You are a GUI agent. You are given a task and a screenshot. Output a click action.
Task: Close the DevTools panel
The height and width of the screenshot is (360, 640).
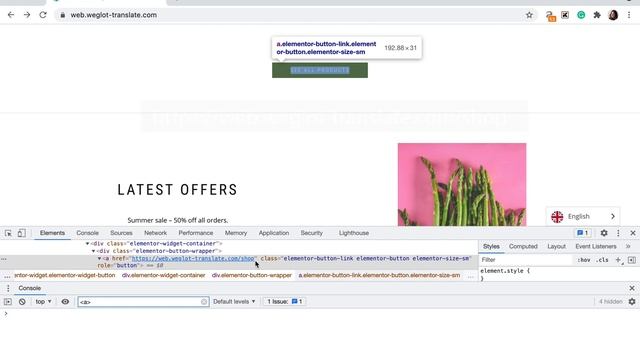(x=633, y=233)
